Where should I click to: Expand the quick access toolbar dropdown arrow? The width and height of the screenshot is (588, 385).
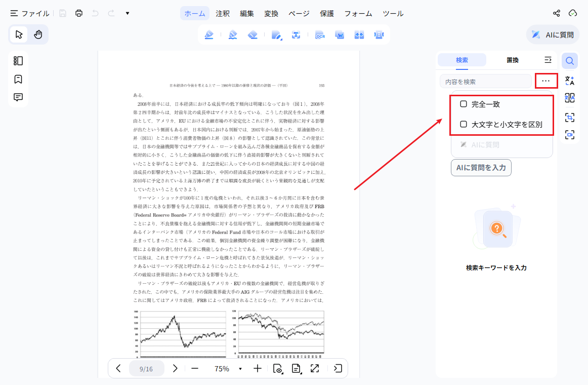pyautogui.click(x=128, y=14)
